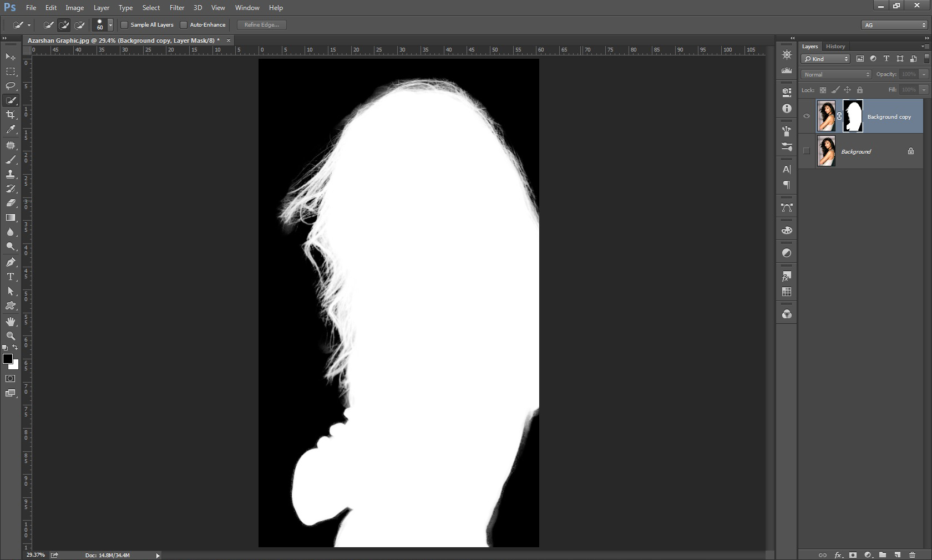This screenshot has width=932, height=560.
Task: Select the Eyedropper tool
Action: (11, 130)
